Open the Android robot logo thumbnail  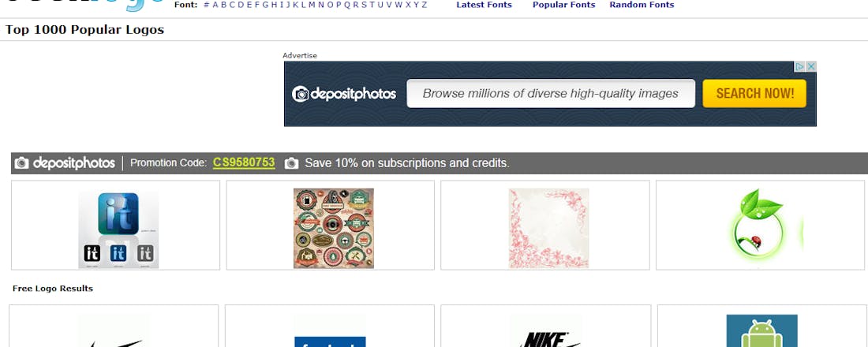(761, 331)
